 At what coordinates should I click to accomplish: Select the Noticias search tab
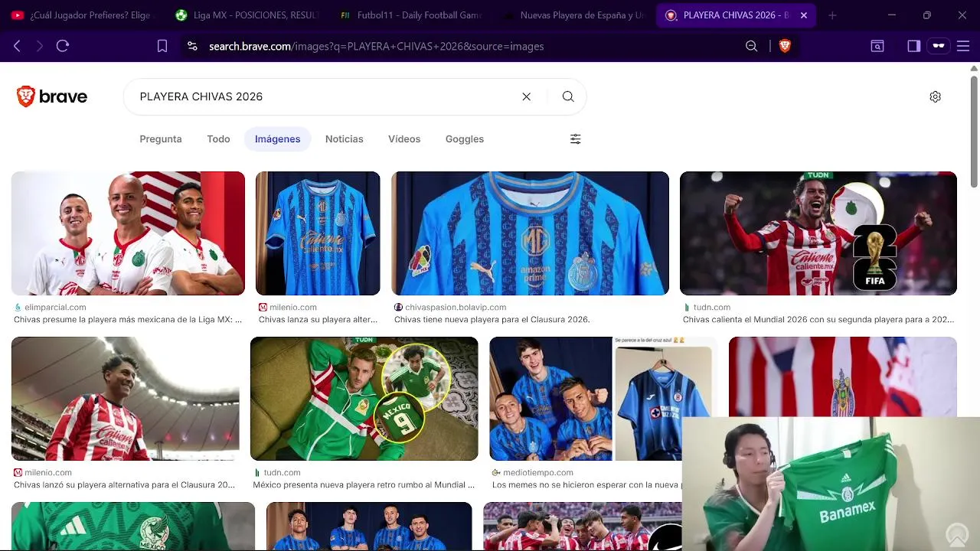(344, 139)
